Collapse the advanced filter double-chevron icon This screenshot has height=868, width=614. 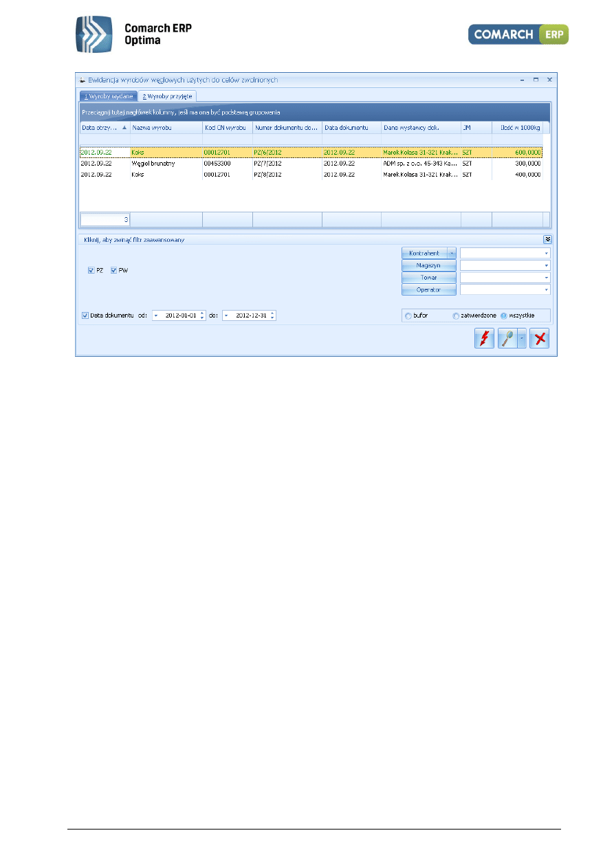(547, 239)
